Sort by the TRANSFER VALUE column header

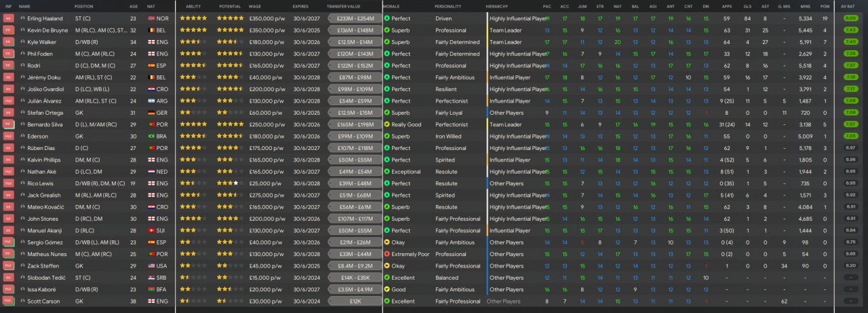tap(344, 6)
